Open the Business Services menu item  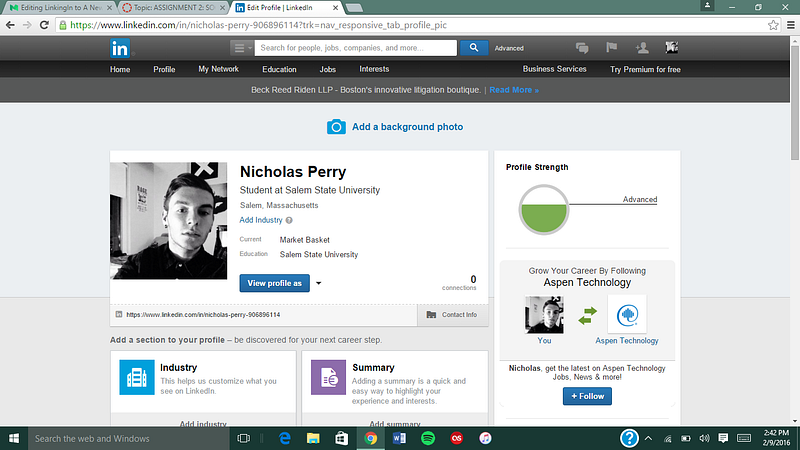pyautogui.click(x=555, y=69)
